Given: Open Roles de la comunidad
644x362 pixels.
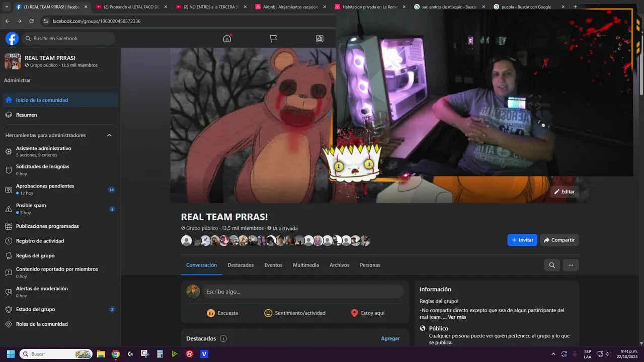Looking at the screenshot, I should 60,324.
